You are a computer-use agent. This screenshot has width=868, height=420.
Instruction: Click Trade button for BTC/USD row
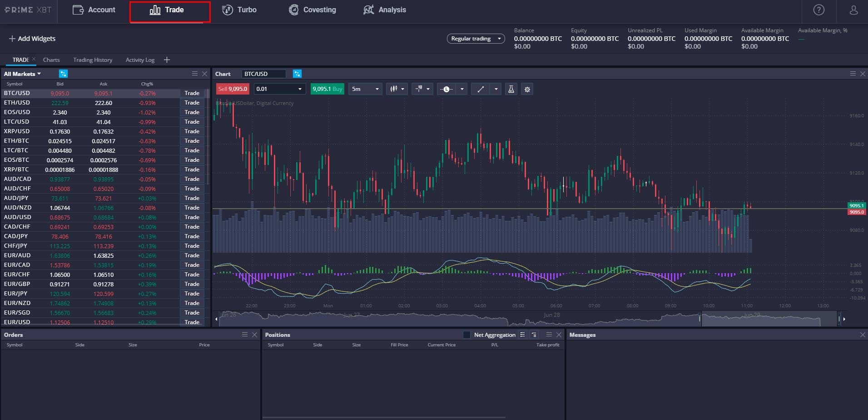coord(192,93)
